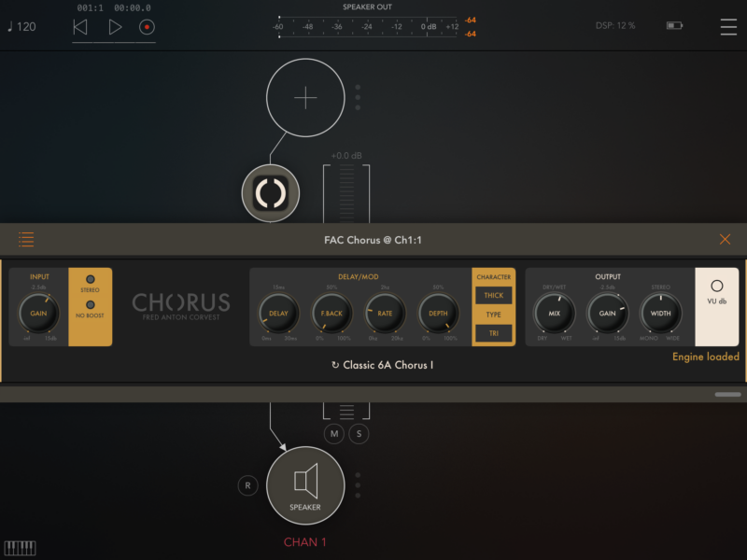
Task: Click the 001:1 bar position display
Action: click(90, 8)
